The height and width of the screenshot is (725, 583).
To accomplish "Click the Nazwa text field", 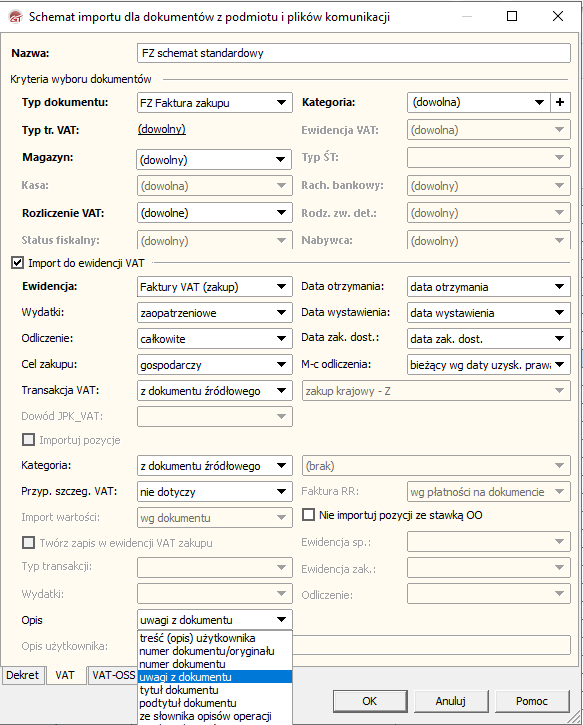I will [x=354, y=53].
